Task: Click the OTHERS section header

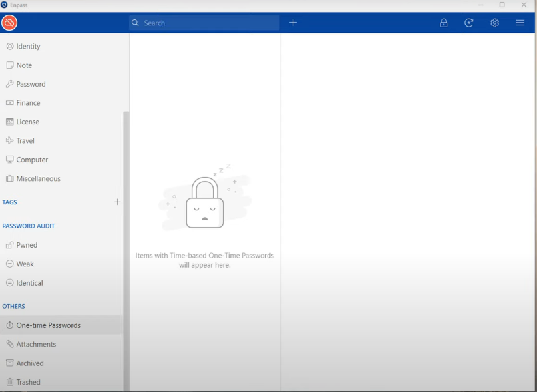Action: [13, 306]
